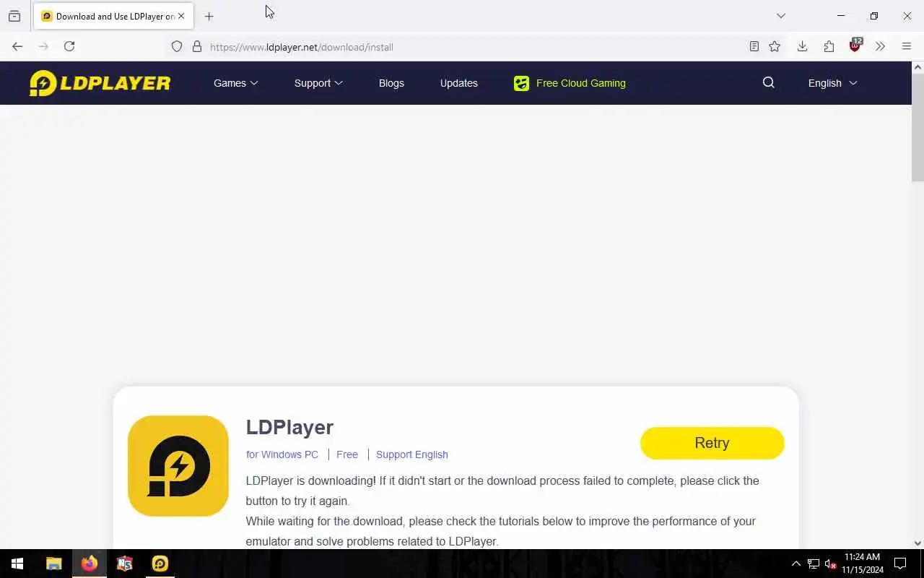Screen dimensions: 924x578
Task: Bookmark this page with the star icon
Action: 775,46
